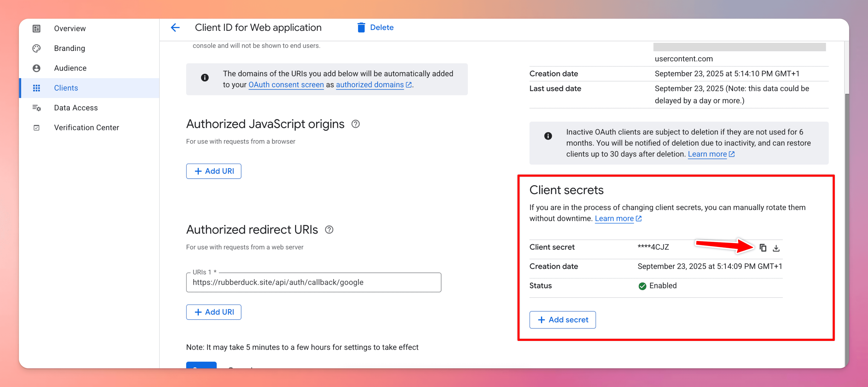Open the Verification Center
The image size is (868, 387).
click(89, 128)
